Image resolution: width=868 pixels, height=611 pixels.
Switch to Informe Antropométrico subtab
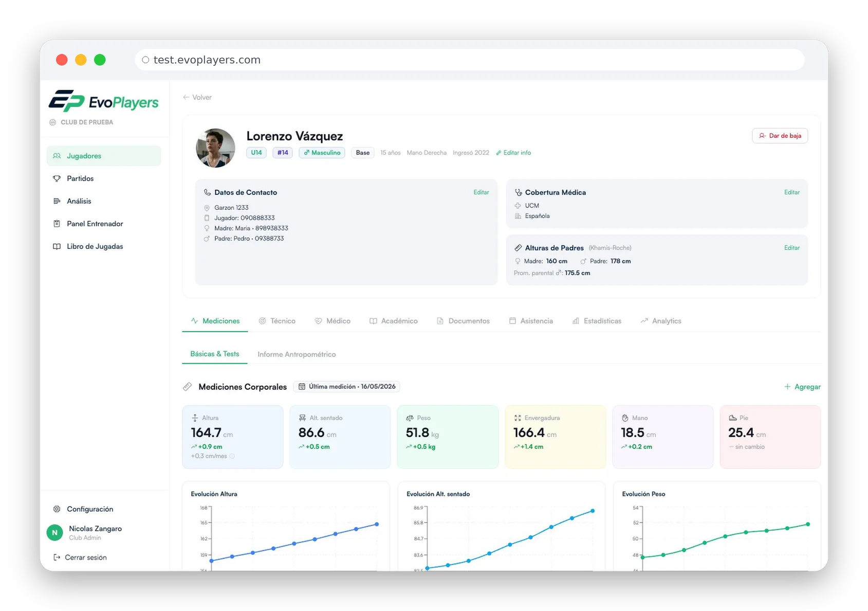tap(297, 354)
